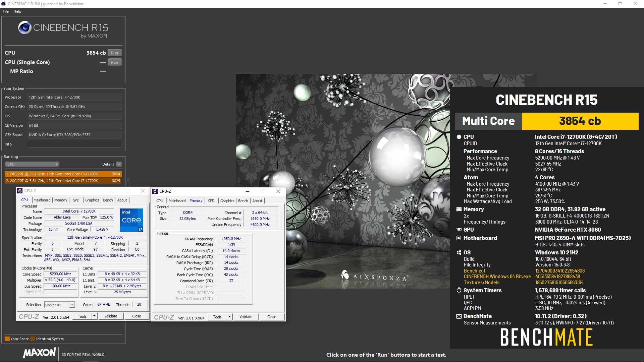
Task: Switch to Bench tab in left CPU-Z
Action: pos(108,200)
